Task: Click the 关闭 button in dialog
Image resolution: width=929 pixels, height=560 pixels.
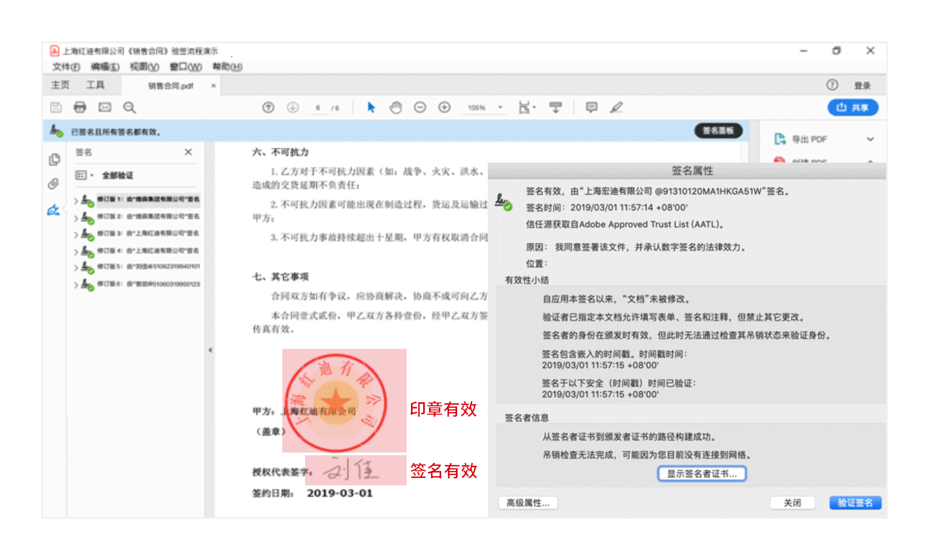Action: 792,503
